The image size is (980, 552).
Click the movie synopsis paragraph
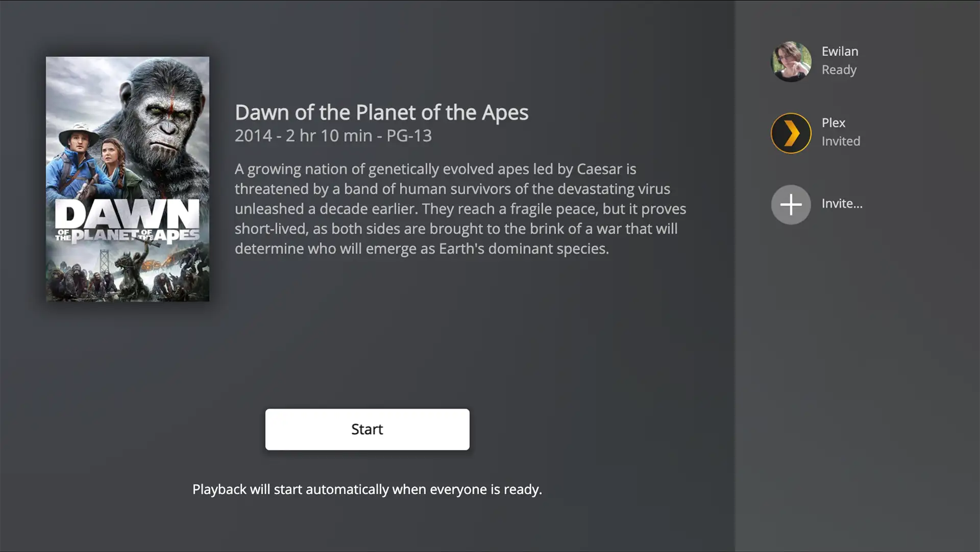tap(459, 209)
